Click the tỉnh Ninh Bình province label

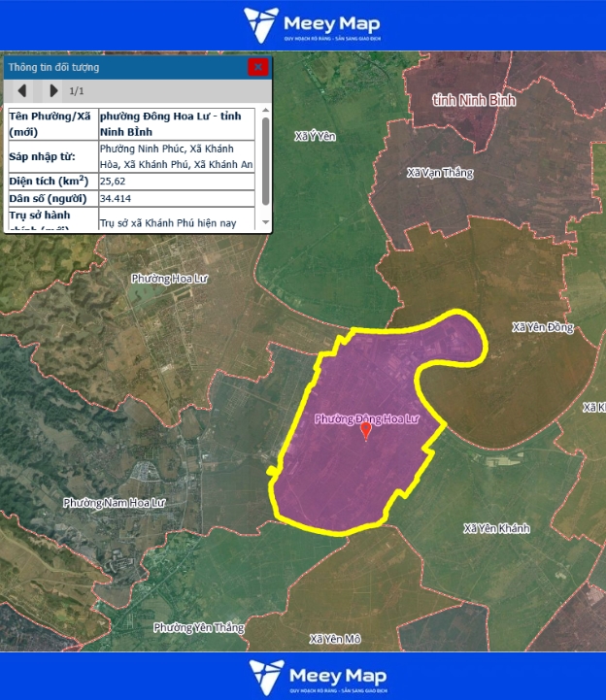point(474,101)
